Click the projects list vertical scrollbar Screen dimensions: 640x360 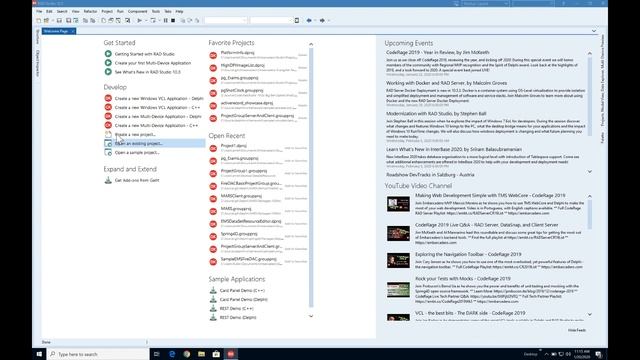[x=311, y=178]
